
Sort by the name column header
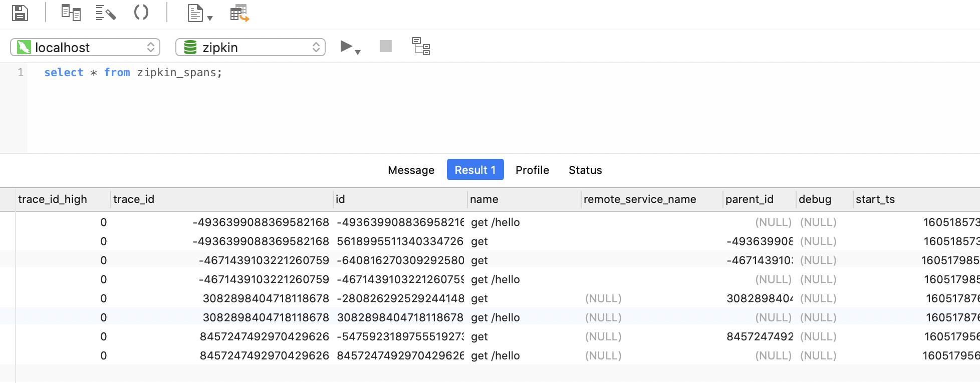pos(524,200)
